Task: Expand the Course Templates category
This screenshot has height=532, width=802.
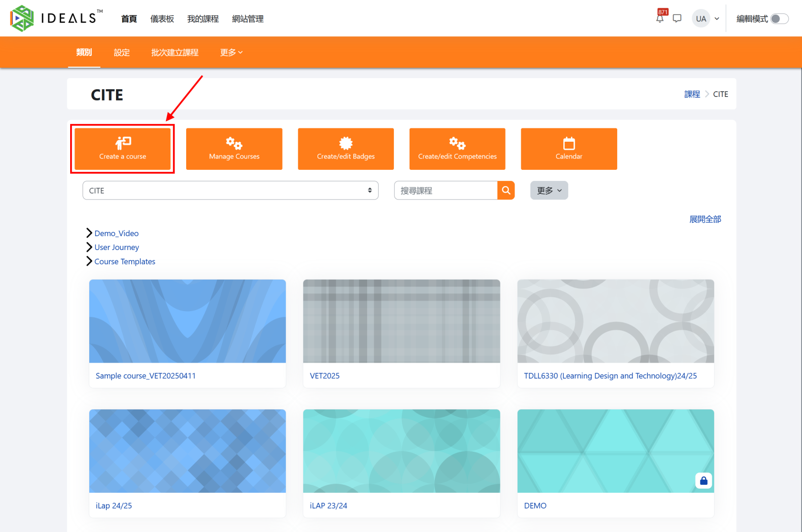Action: click(x=89, y=261)
